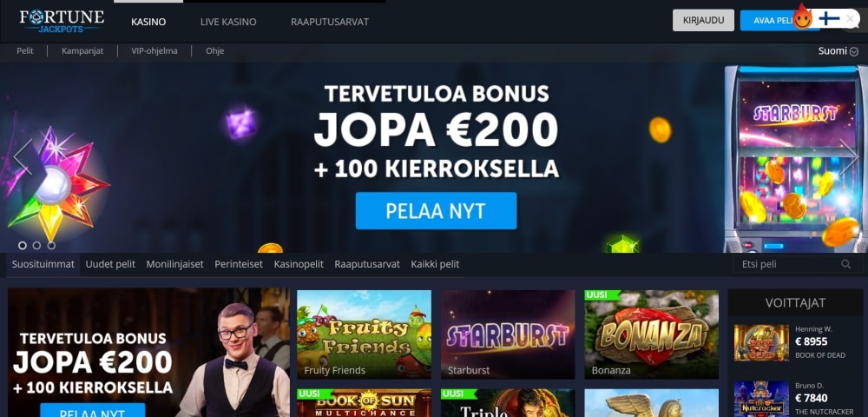Viewport: 868px width, 417px height.
Task: Select the second carousel dot
Action: (36, 245)
